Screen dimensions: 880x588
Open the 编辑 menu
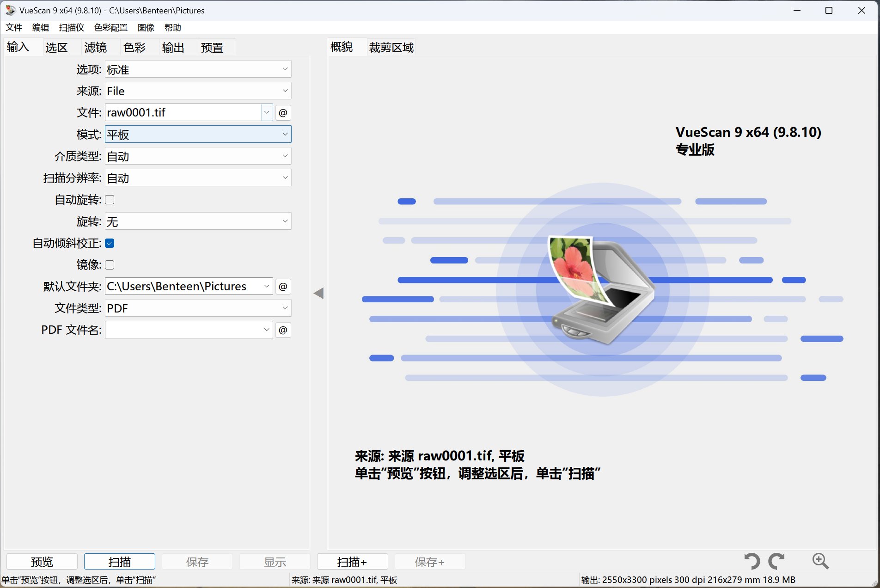coord(41,28)
